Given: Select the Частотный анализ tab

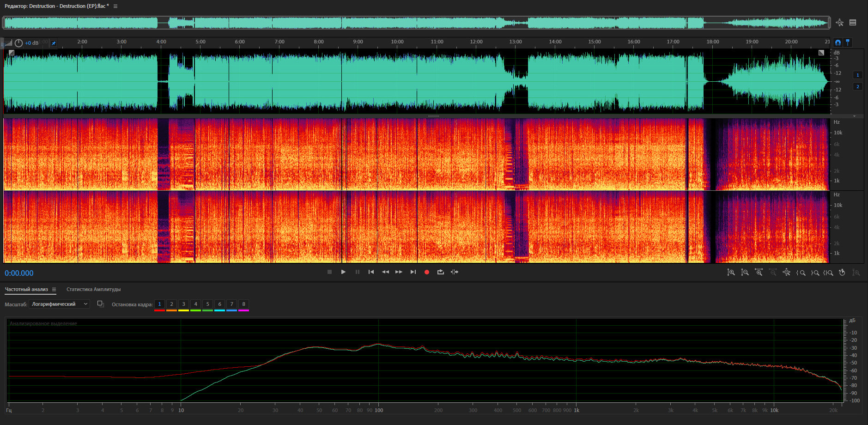Looking at the screenshot, I should coord(26,290).
